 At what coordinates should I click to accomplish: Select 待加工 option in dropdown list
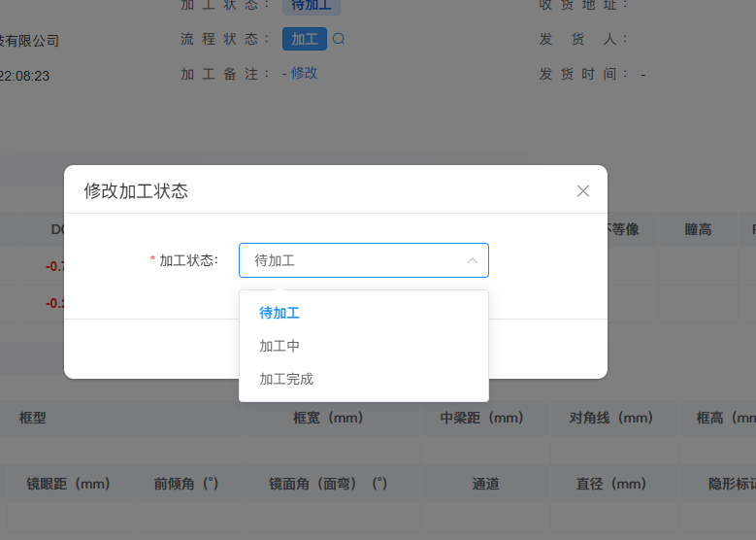279,313
